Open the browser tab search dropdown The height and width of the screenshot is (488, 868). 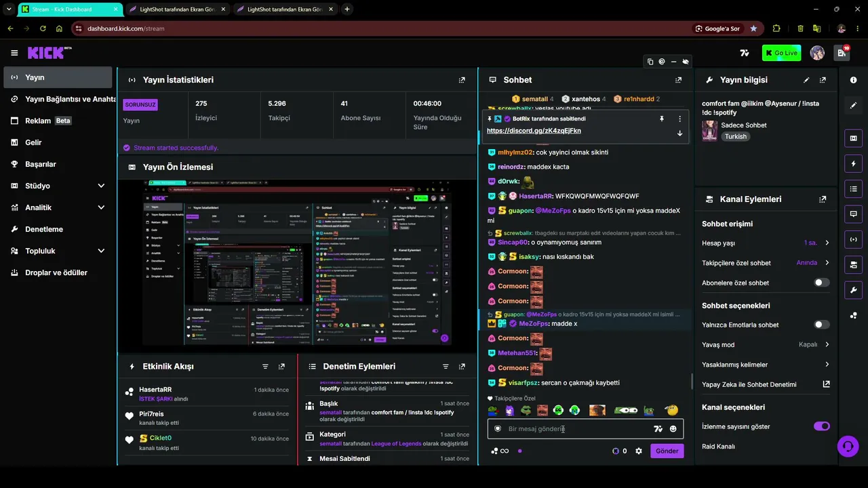(8, 9)
